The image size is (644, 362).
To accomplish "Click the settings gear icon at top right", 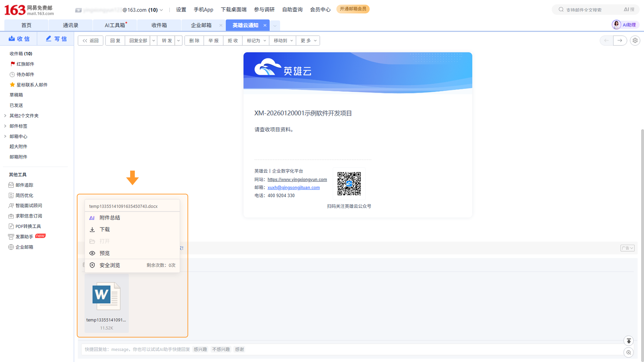I will (x=635, y=40).
